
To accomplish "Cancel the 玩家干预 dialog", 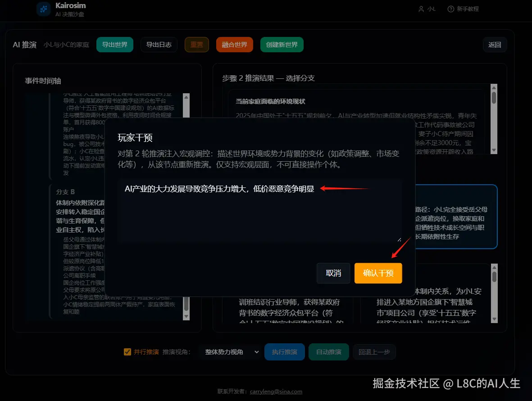I will tap(333, 273).
